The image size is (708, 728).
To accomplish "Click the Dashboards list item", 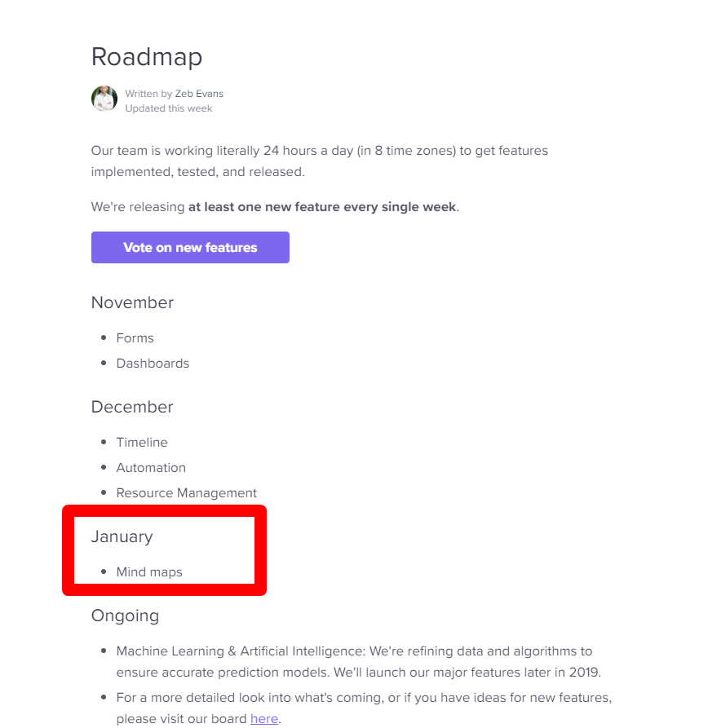I will 153,363.
